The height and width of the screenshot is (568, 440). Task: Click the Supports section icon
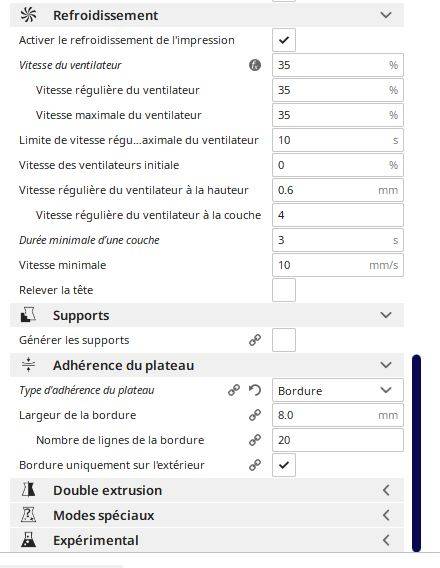coord(28,315)
